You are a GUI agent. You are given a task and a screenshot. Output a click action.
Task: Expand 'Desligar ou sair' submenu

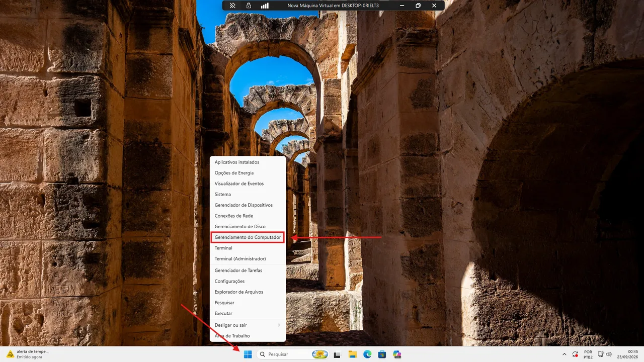tap(248, 325)
